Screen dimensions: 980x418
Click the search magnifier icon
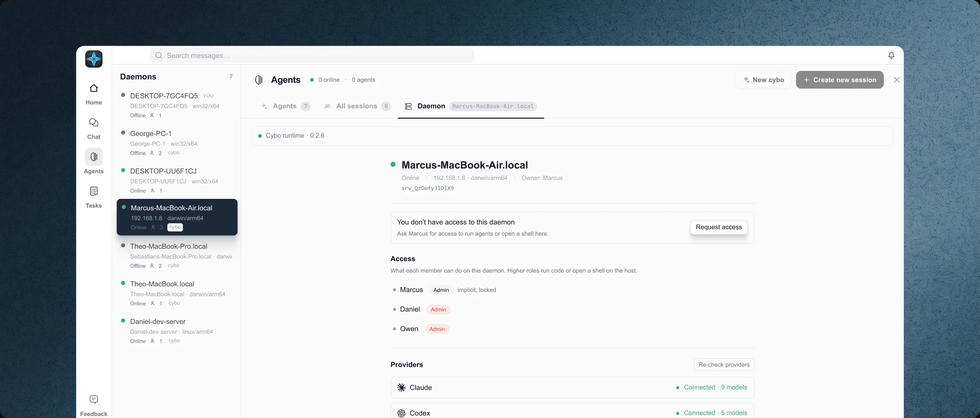point(159,55)
